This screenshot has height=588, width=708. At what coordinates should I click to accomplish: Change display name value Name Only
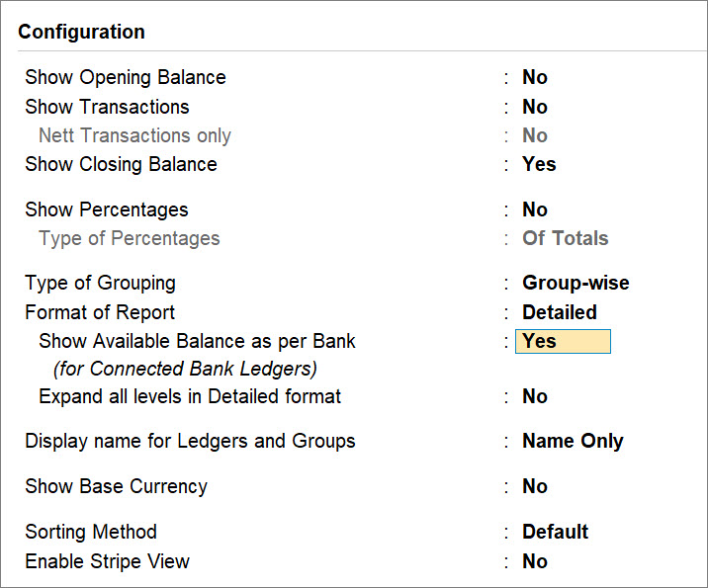point(573,442)
